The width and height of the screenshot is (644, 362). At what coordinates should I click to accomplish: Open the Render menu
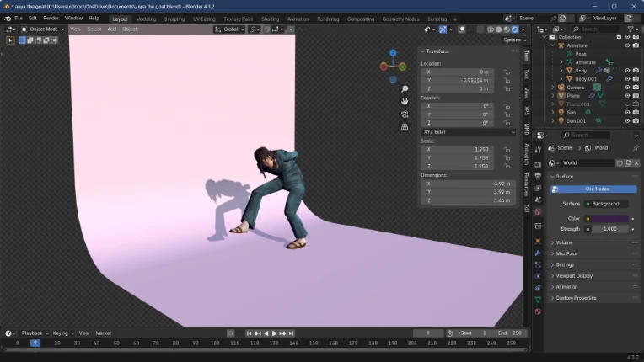[x=51, y=18]
